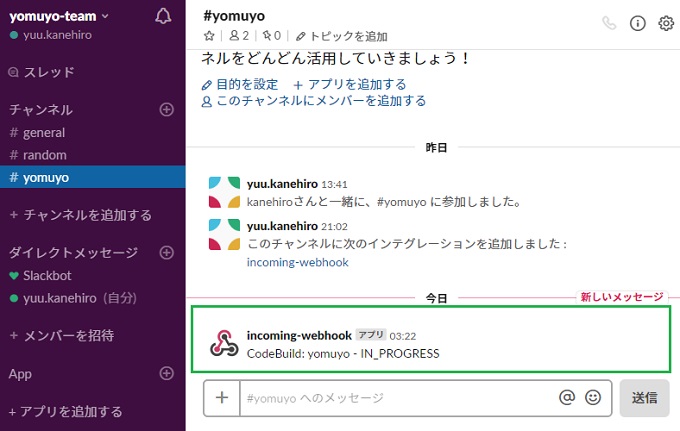View the channel member count
Screen dimensions: 680x431
pos(239,36)
